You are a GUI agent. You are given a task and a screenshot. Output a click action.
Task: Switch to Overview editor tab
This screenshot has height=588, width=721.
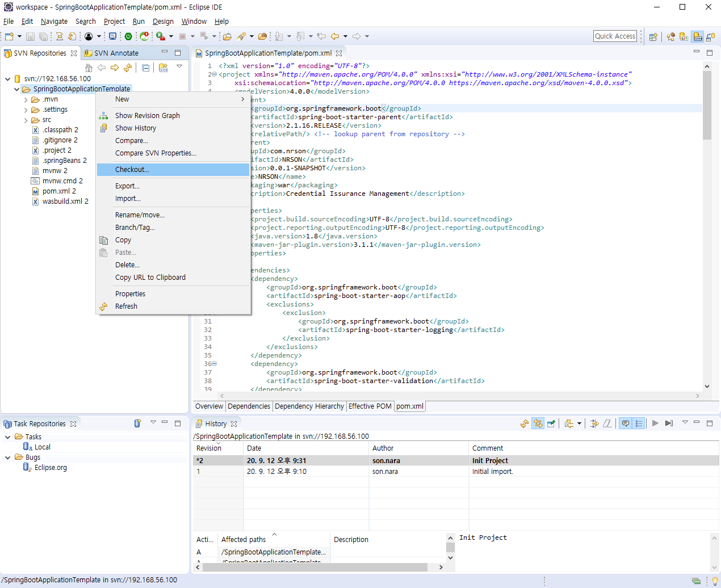point(209,406)
